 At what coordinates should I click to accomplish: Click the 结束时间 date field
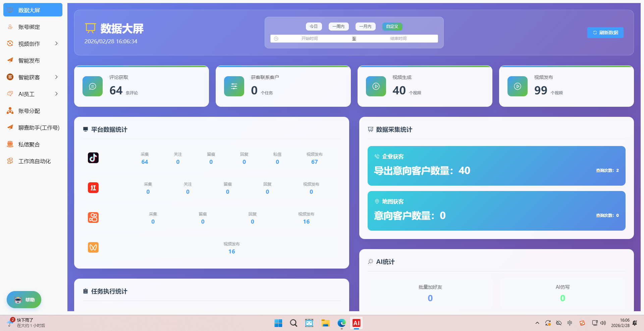pyautogui.click(x=398, y=39)
